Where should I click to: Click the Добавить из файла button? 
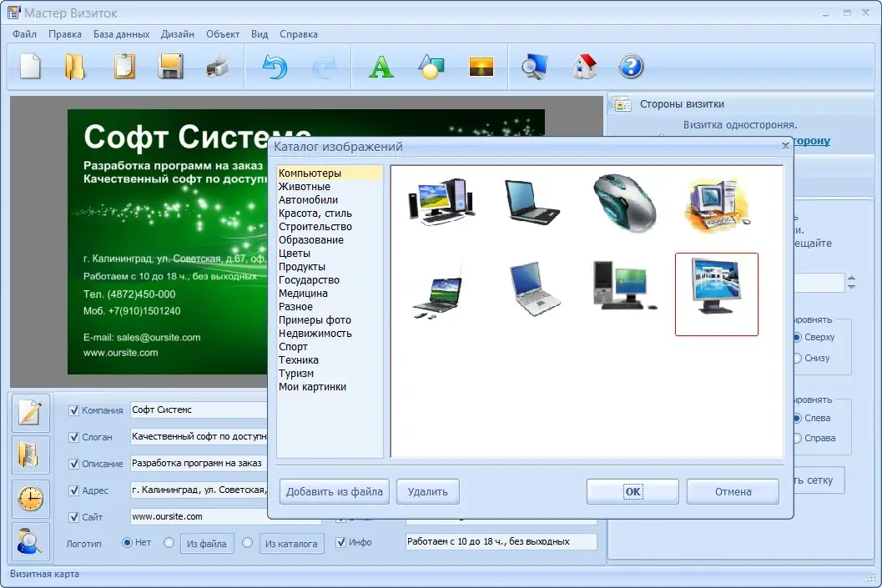[334, 492]
